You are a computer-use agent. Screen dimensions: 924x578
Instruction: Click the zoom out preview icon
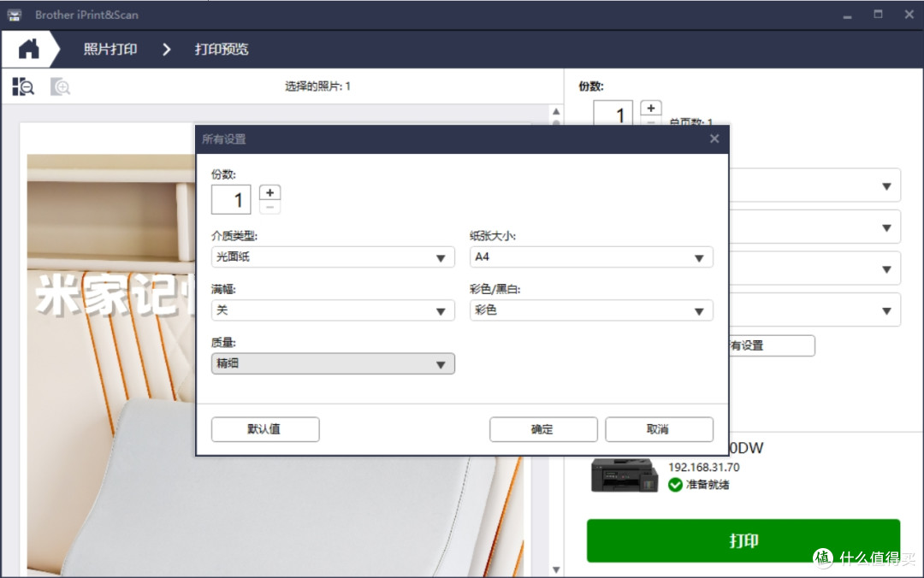tap(23, 86)
